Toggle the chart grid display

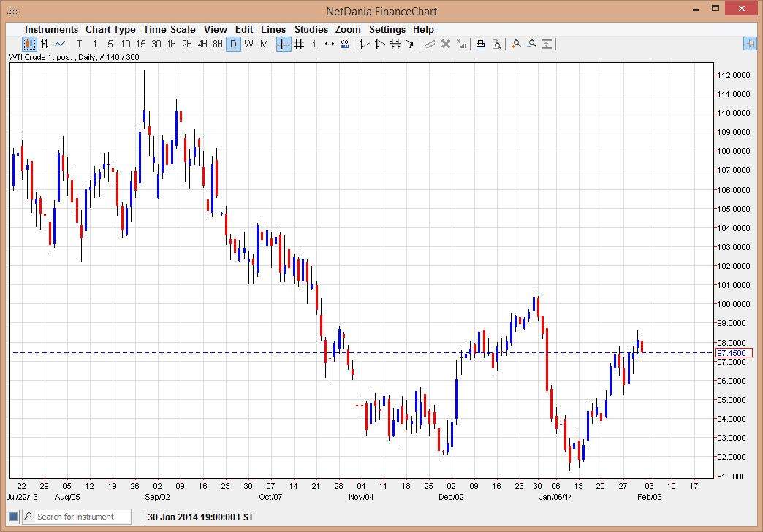[x=298, y=44]
